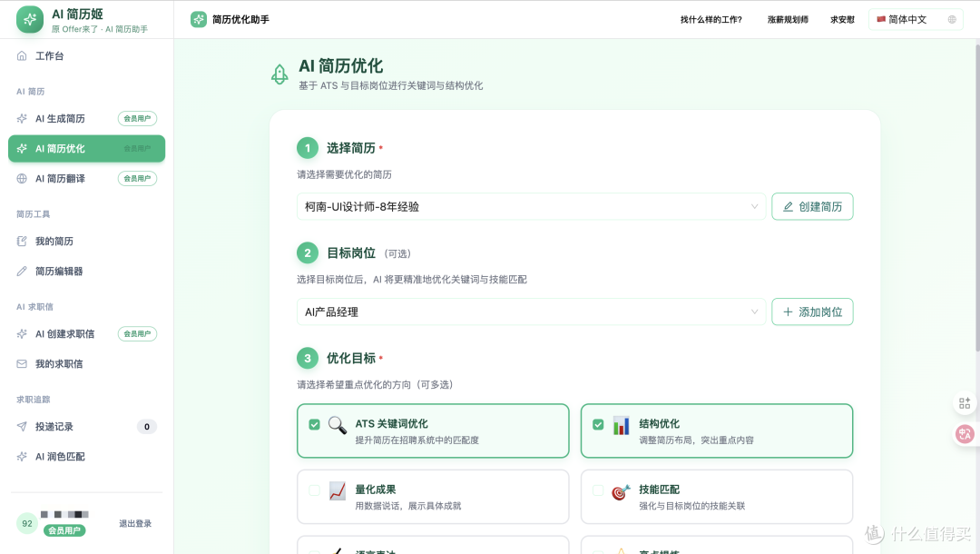
Task: Click sparkle icon beside AI 创建求职信
Action: [x=22, y=333]
